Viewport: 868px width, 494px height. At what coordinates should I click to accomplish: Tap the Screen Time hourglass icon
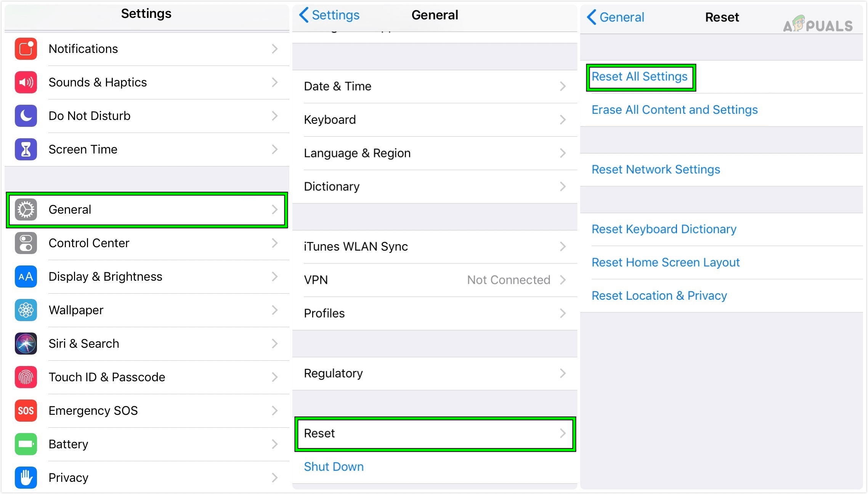[x=25, y=149]
